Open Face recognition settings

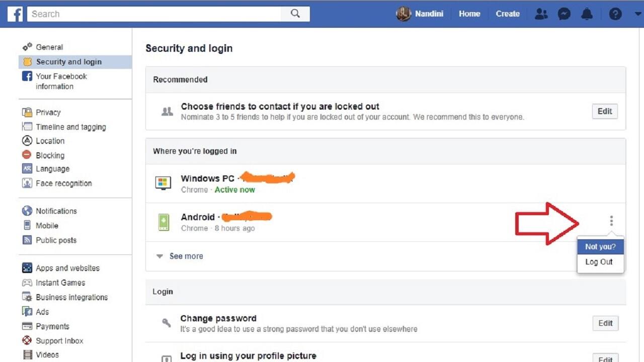63,184
